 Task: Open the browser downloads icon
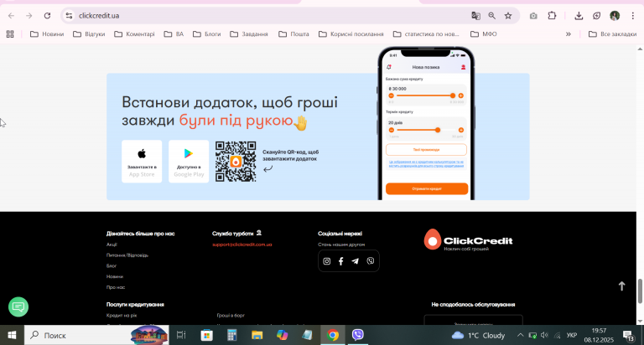[579, 16]
